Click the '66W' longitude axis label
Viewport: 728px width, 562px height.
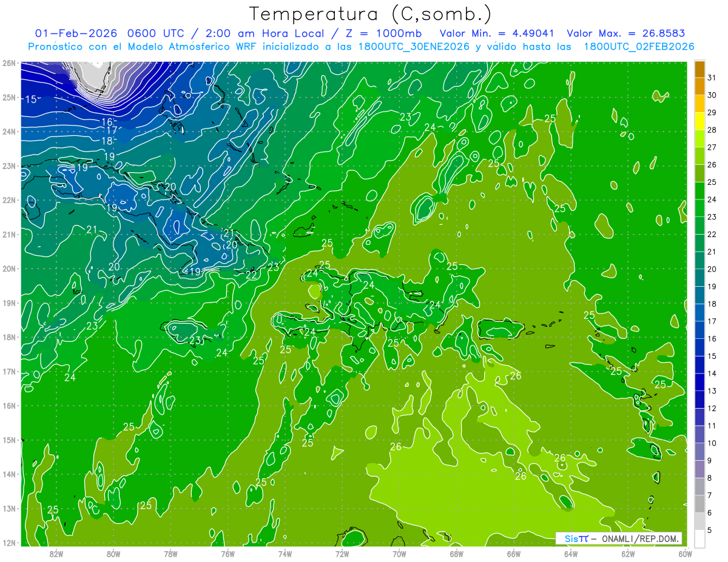[x=513, y=553]
